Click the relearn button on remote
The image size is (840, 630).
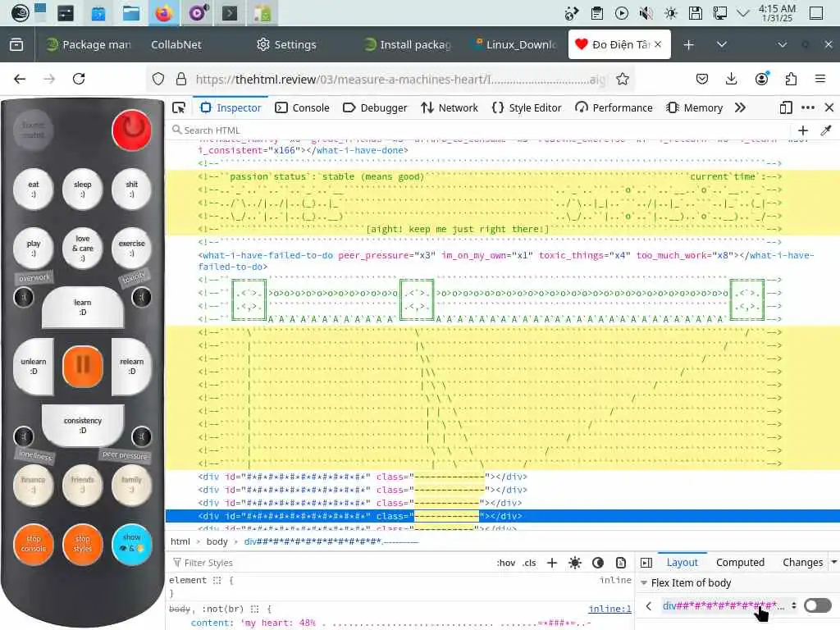tap(132, 367)
